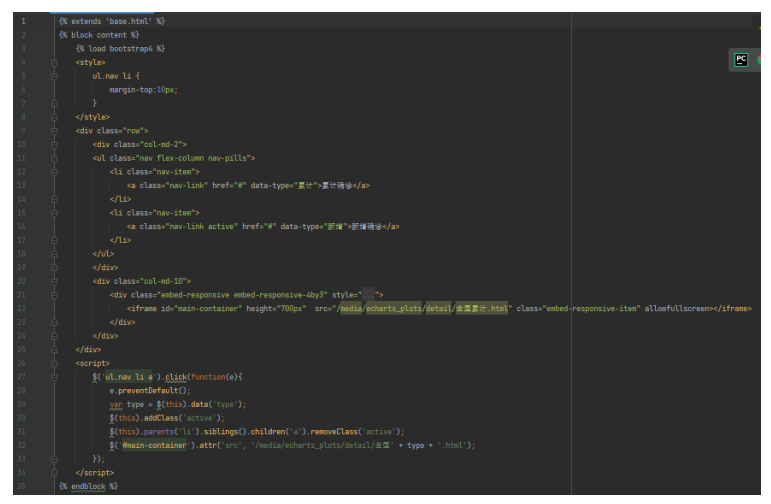Click the highlighted iframe src path 'echarts_plots'
This screenshot has width=771, height=504.
(x=394, y=309)
